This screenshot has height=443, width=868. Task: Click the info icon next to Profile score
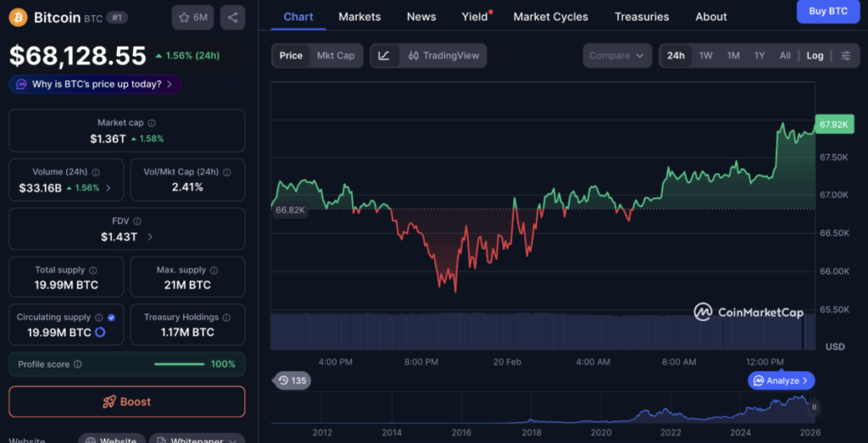78,364
